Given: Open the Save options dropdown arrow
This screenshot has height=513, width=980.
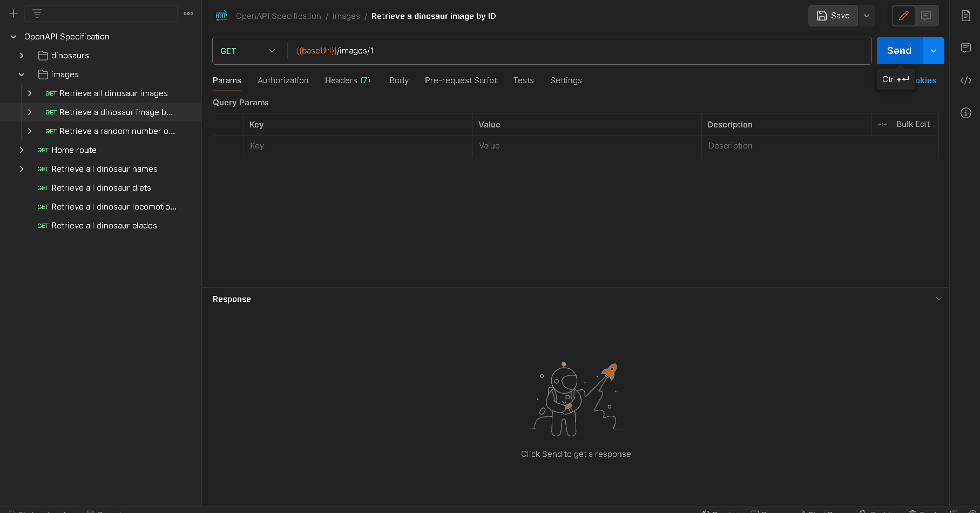Looking at the screenshot, I should [867, 16].
